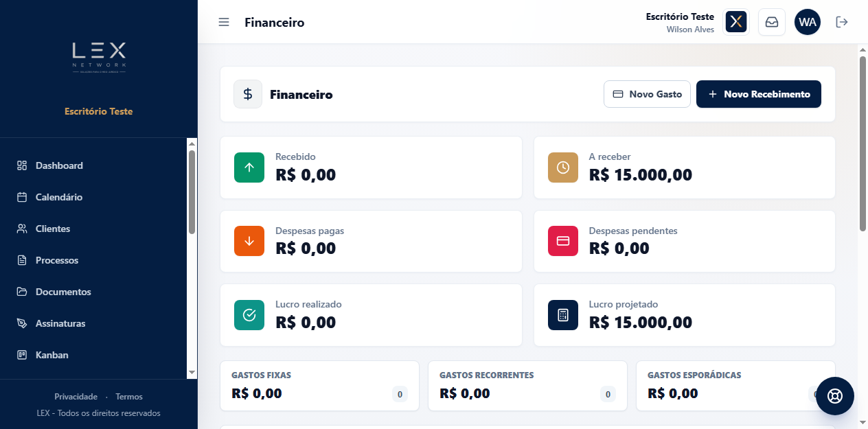
Task: Open the Privacidade link
Action: (x=76, y=397)
